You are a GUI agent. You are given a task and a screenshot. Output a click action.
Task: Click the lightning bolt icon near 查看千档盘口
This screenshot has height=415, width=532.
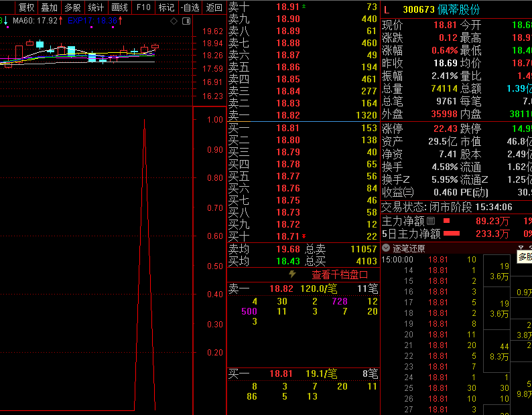(x=292, y=274)
